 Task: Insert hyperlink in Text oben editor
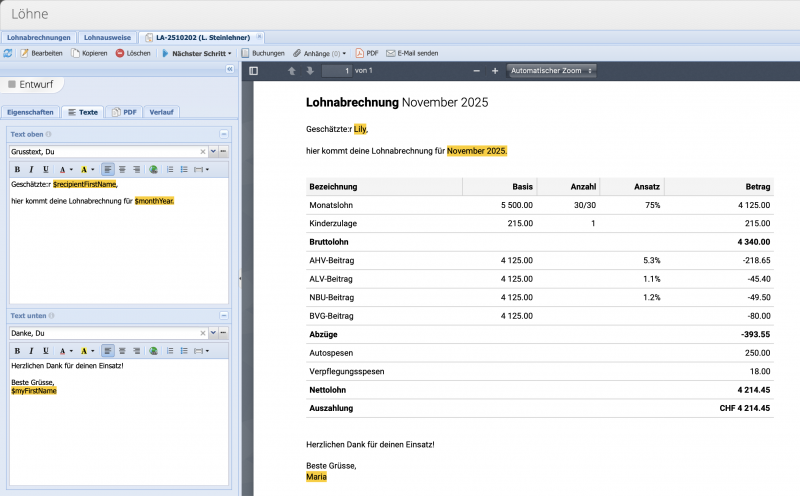click(x=153, y=169)
